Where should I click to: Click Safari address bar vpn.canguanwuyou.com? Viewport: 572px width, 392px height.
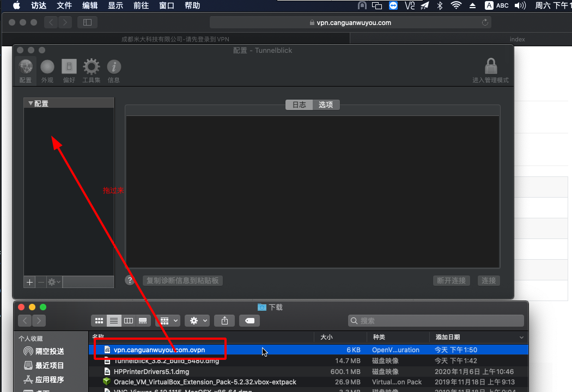tap(350, 23)
